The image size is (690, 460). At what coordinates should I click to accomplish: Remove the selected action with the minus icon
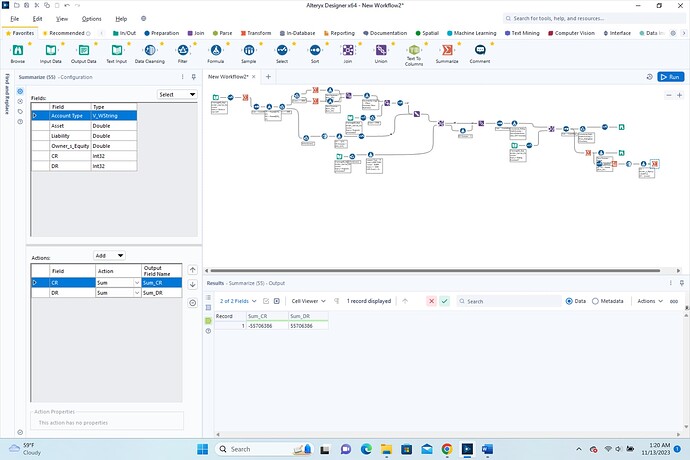pyautogui.click(x=192, y=303)
